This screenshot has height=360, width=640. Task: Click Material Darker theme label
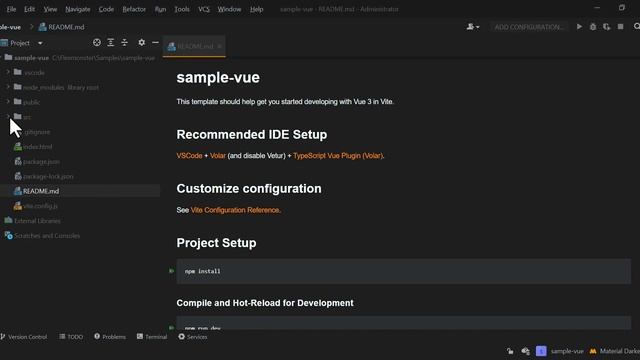click(x=620, y=351)
